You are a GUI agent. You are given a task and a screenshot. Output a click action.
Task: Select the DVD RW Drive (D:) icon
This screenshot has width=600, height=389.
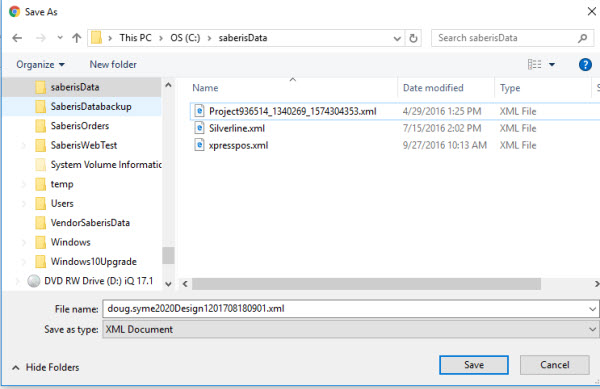(x=34, y=281)
